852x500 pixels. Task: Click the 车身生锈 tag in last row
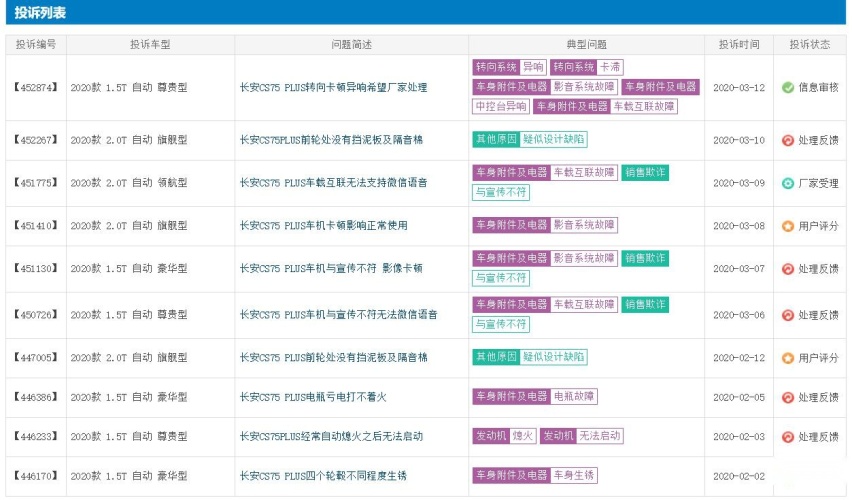pos(574,475)
